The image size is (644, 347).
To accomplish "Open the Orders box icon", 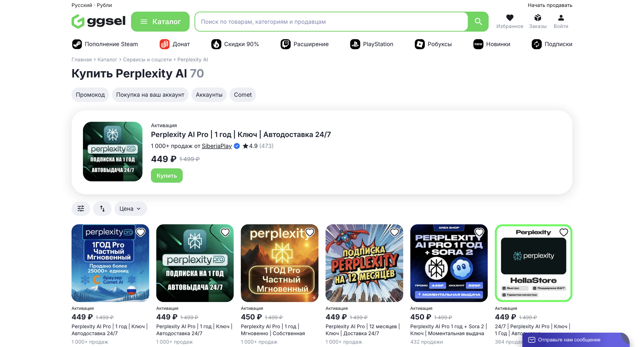I will tap(538, 18).
